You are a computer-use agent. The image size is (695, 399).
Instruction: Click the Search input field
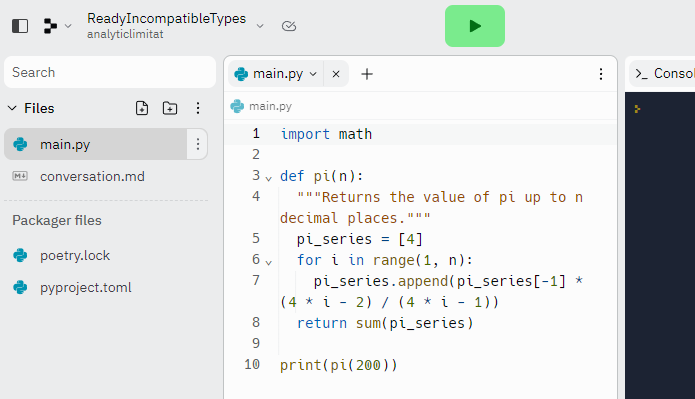110,72
